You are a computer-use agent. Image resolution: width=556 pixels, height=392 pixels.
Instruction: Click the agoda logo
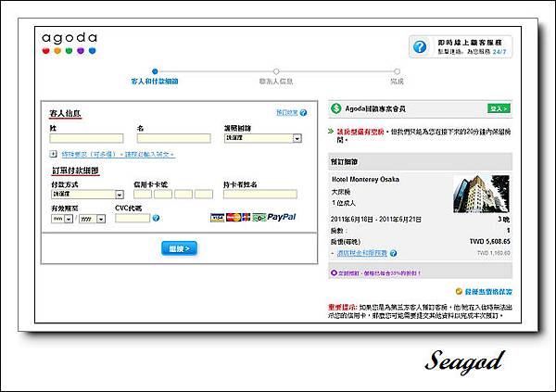pyautogui.click(x=69, y=43)
